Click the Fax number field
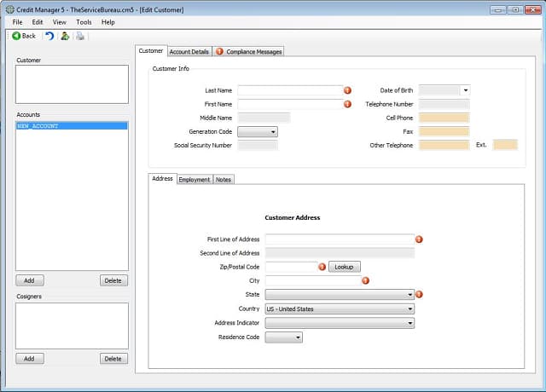This screenshot has width=546, height=392. (x=444, y=131)
